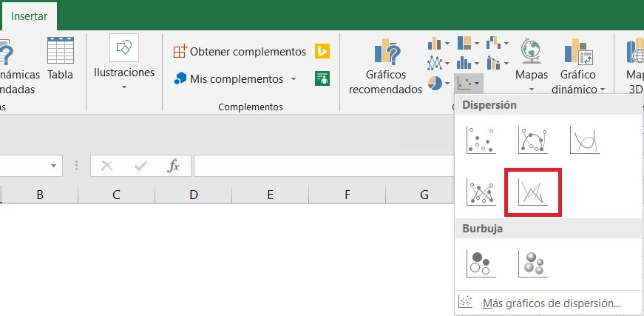Choose the basic scatter chart with markers only
644x316 pixels.
point(481,139)
